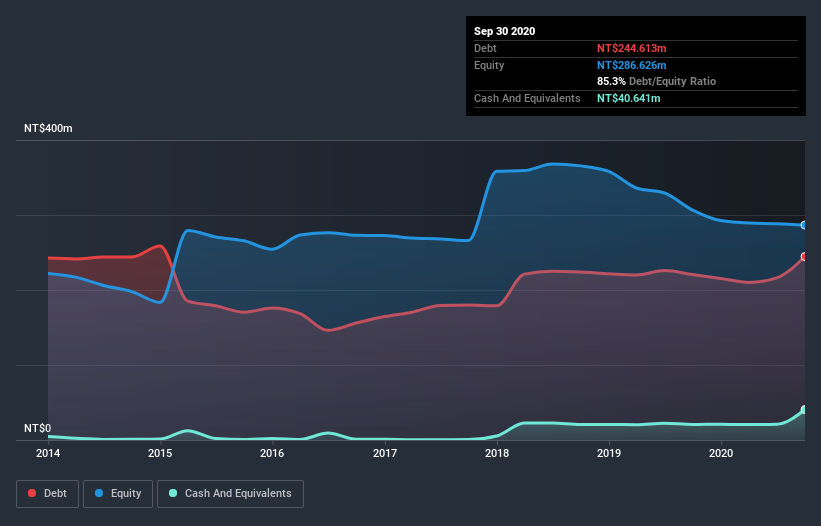This screenshot has height=526, width=821.
Task: Select the Cash endpoint marker on the chart
Action: click(804, 409)
